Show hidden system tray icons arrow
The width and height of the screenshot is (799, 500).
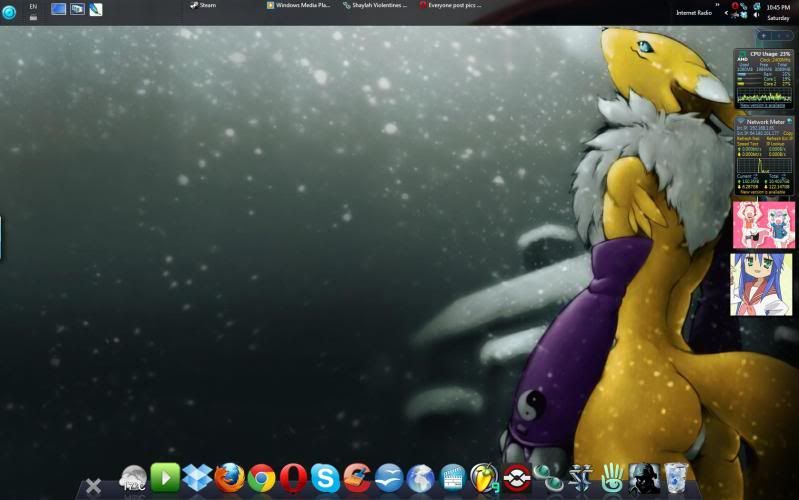[726, 13]
